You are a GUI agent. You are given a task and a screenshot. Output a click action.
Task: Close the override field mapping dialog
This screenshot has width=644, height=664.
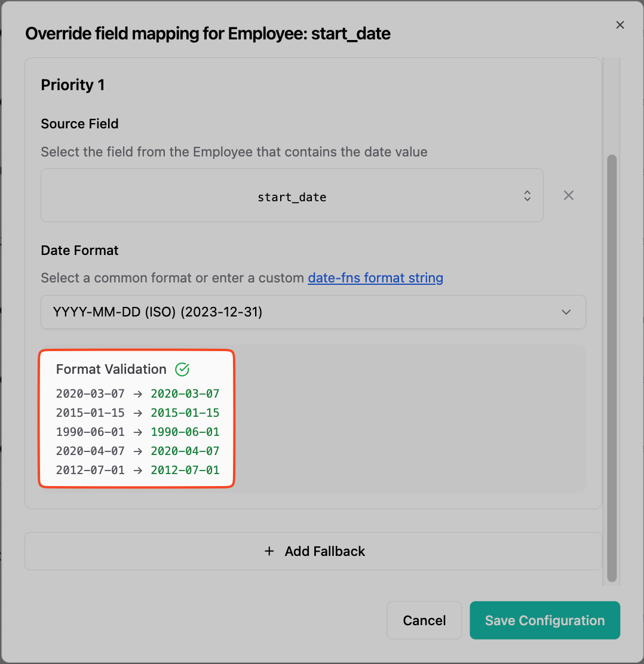tap(620, 25)
